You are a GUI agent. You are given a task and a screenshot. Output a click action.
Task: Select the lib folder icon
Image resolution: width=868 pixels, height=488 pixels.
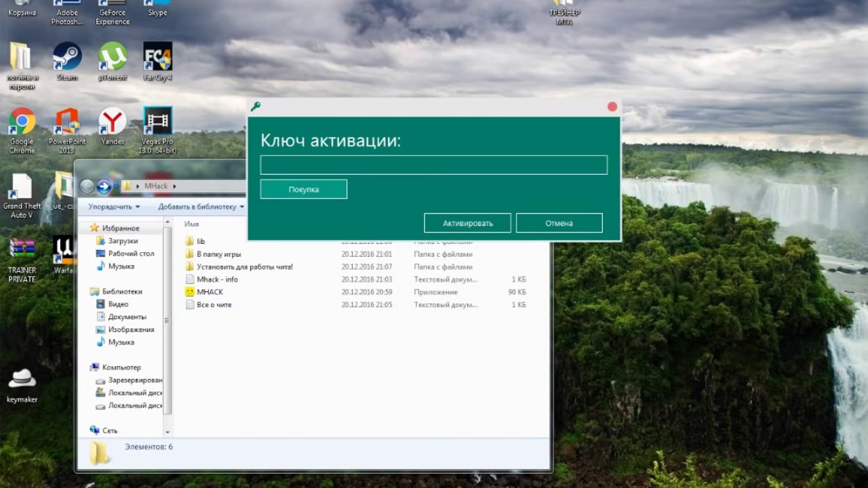point(190,241)
